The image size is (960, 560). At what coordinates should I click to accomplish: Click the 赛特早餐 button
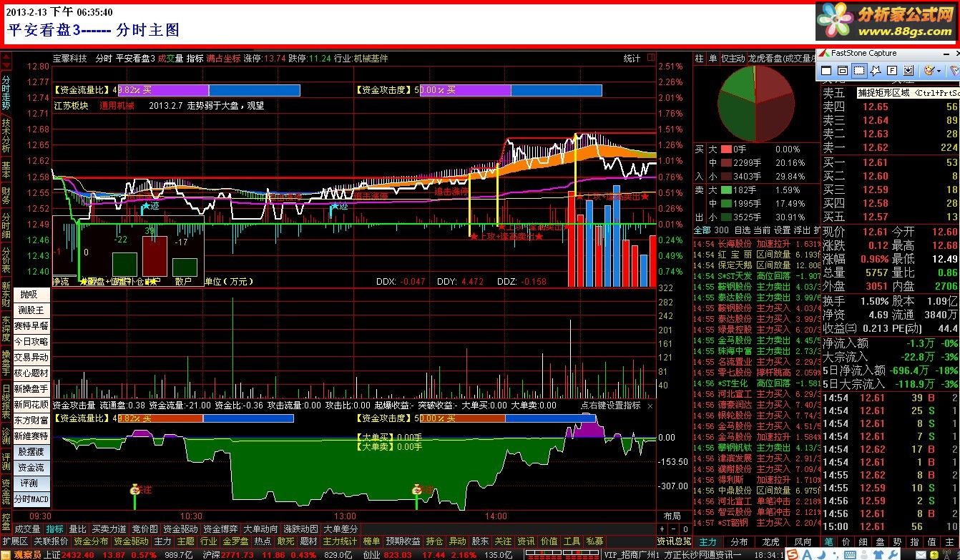pos(31,325)
